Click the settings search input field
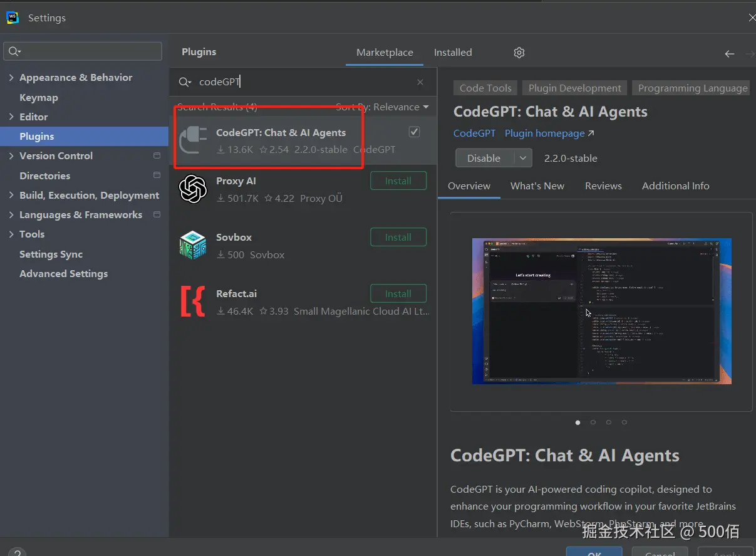Image resolution: width=756 pixels, height=556 pixels. click(83, 51)
